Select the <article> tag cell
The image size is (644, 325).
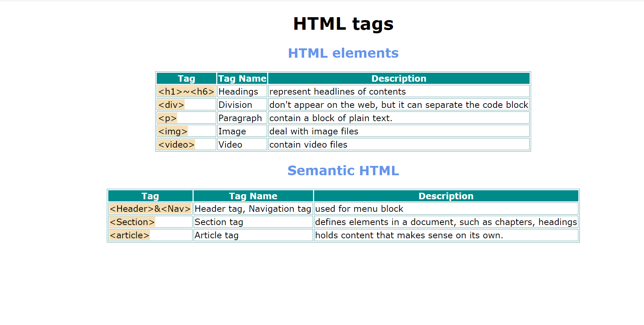point(150,235)
